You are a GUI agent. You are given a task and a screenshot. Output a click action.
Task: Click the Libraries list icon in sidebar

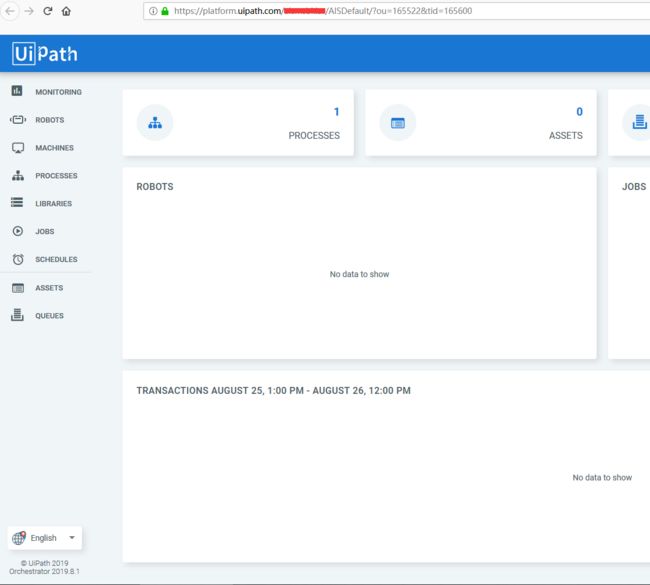click(x=17, y=203)
